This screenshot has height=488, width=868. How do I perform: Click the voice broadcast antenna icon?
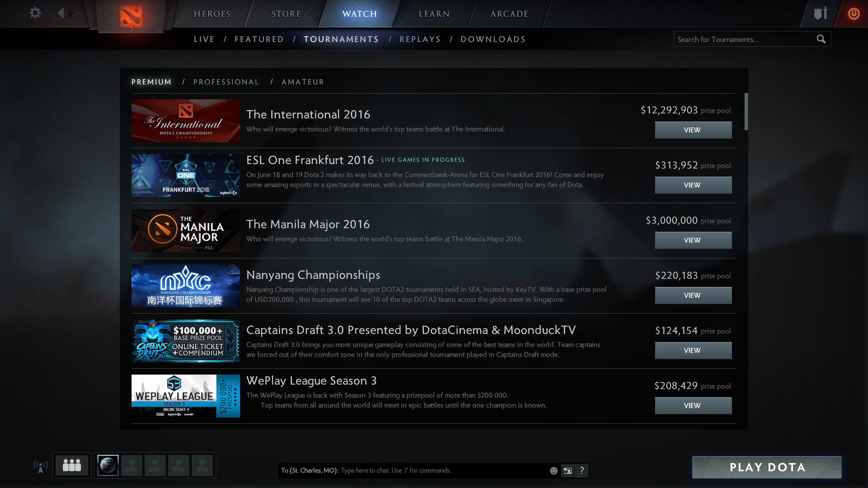click(41, 466)
